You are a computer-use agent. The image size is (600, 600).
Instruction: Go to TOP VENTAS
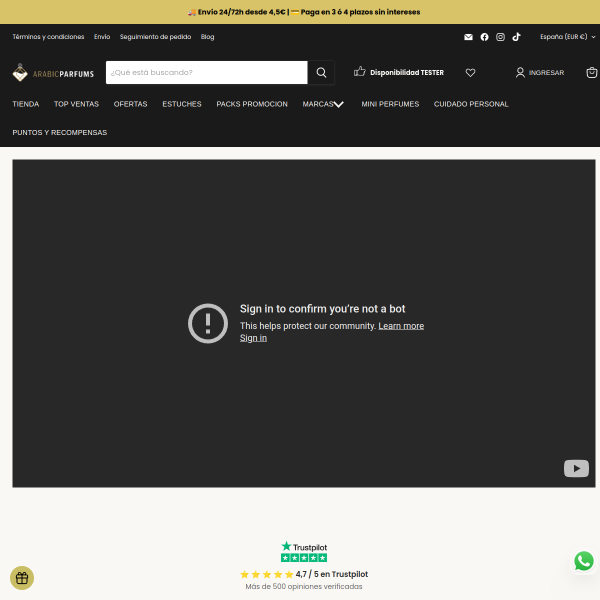[76, 104]
